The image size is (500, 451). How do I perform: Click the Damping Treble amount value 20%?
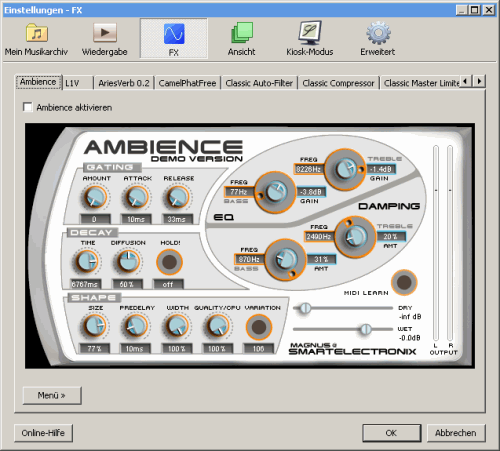(x=391, y=237)
